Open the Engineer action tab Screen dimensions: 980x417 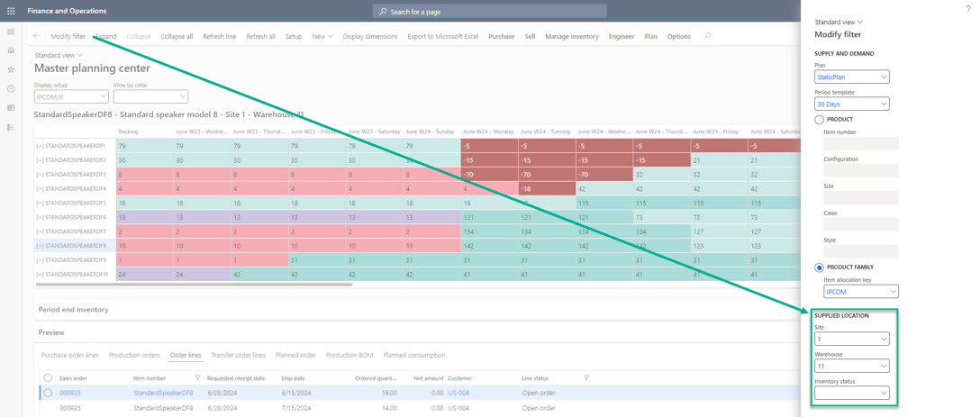622,36
